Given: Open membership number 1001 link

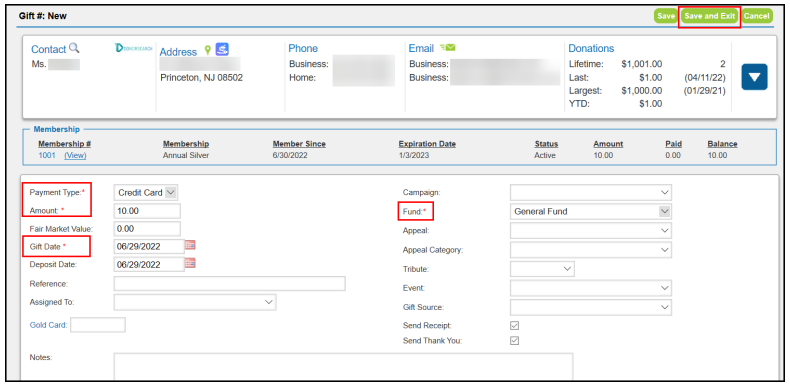Looking at the screenshot, I should point(47,156).
